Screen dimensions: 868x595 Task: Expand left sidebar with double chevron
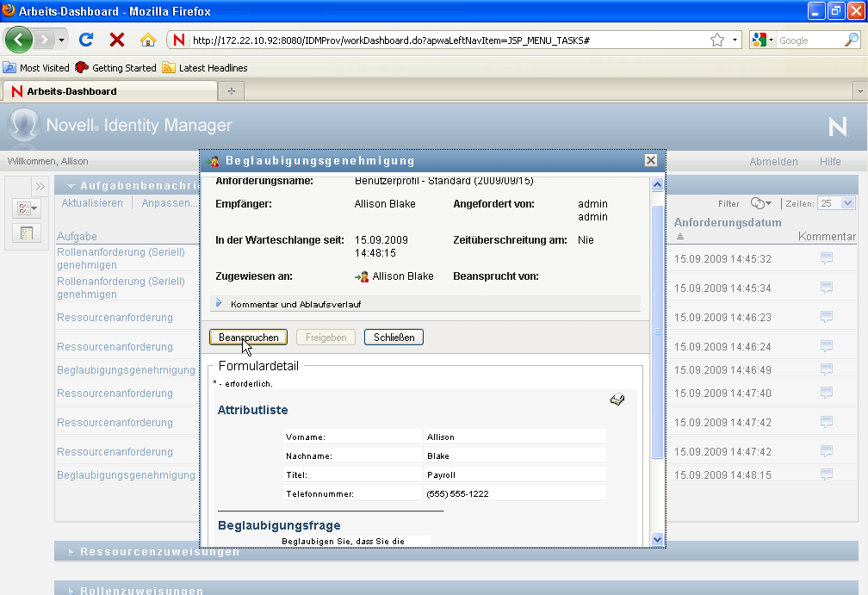pyautogui.click(x=40, y=187)
